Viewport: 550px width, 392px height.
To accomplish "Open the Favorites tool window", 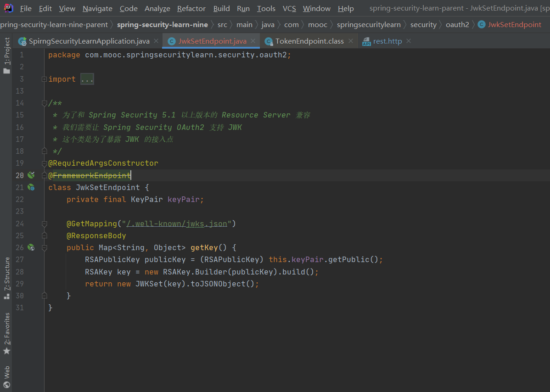I will pos(7,333).
